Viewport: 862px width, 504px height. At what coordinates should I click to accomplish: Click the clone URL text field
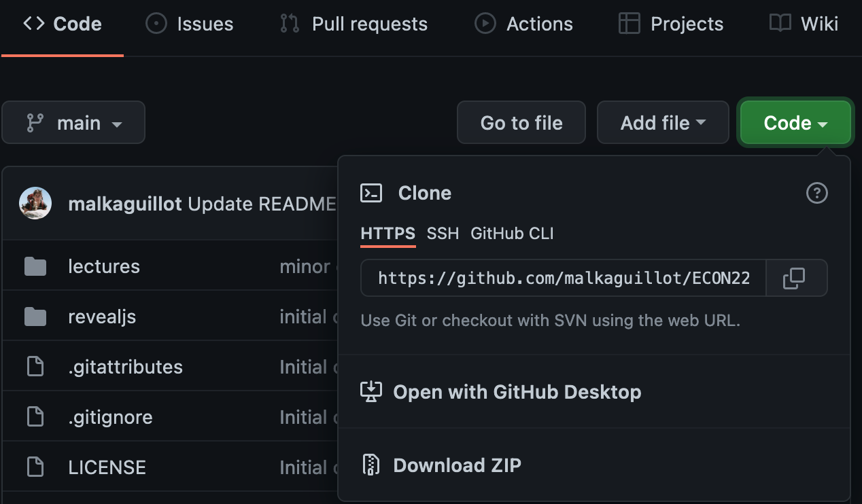[x=563, y=278]
